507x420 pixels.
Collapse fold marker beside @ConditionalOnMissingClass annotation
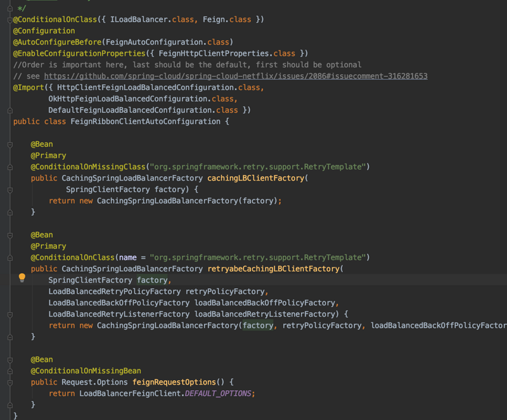[x=10, y=167]
